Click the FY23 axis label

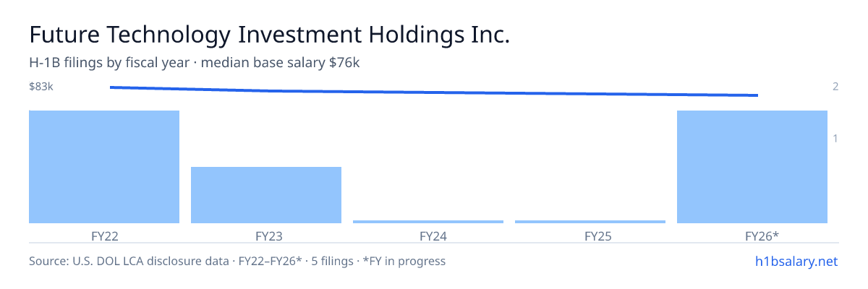[266, 236]
